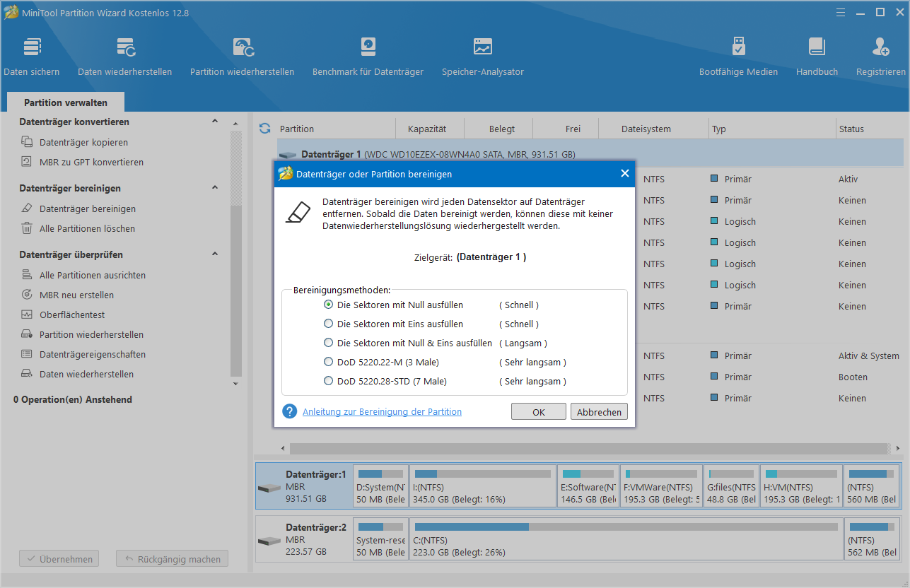Close the Datenträger bereinigen dialog
The height and width of the screenshot is (588, 910).
point(624,173)
